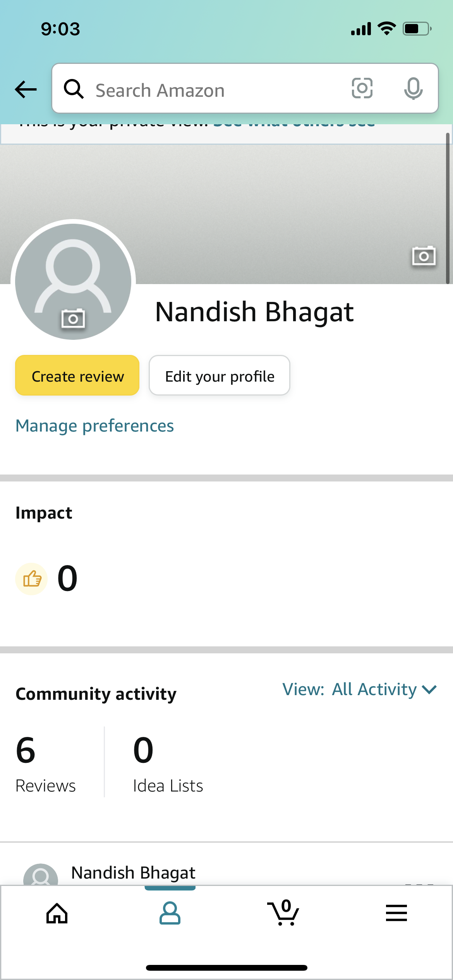This screenshot has height=980, width=453.
Task: Change profile picture via camera icon
Action: pos(73,319)
